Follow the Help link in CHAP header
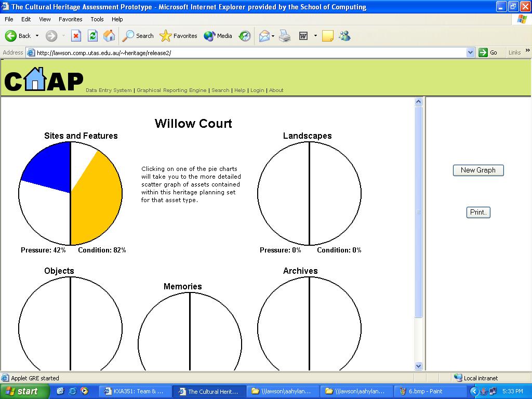The width and height of the screenshot is (532, 399). coord(240,90)
